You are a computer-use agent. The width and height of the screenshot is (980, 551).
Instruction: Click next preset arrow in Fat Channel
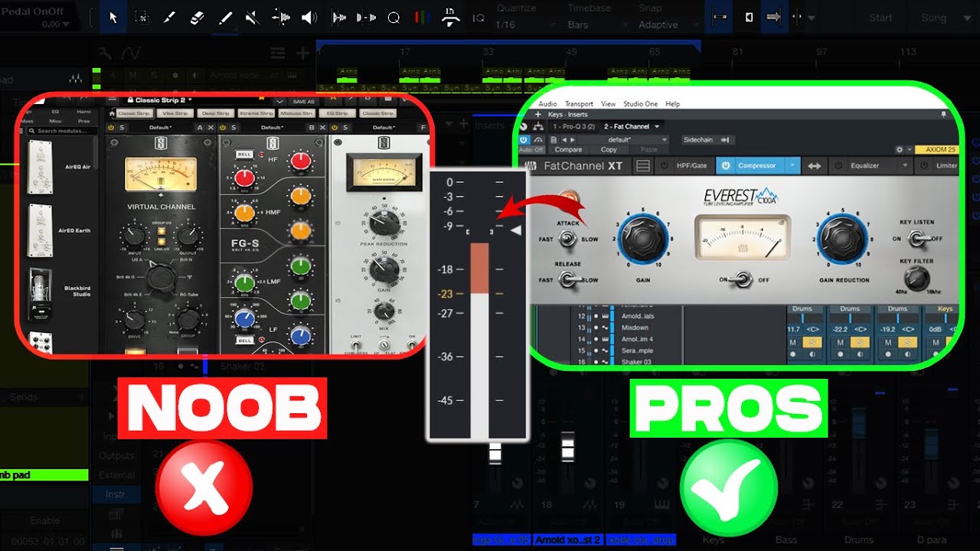pyautogui.click(x=573, y=140)
